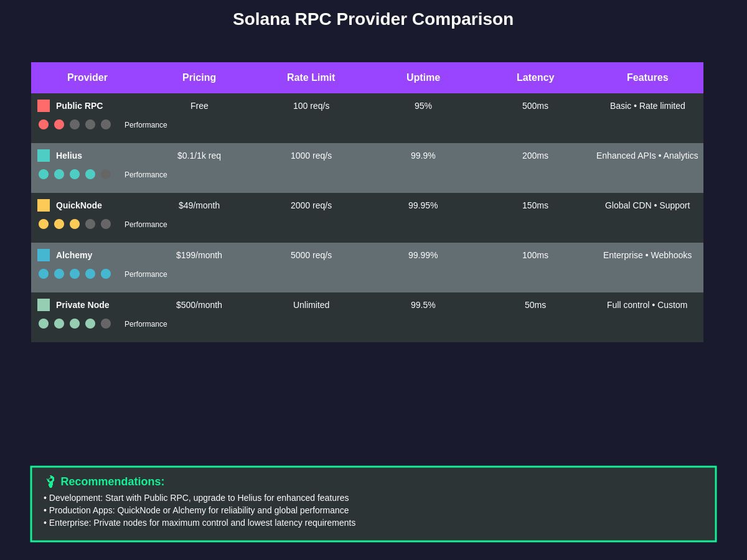The width and height of the screenshot is (747, 560).
Task: Click the 95% uptime value
Action: coord(423,106)
